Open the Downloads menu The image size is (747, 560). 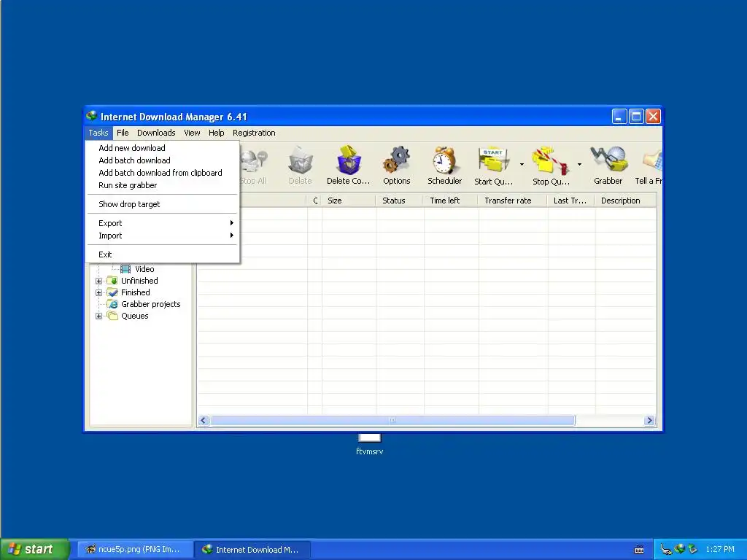pyautogui.click(x=156, y=133)
